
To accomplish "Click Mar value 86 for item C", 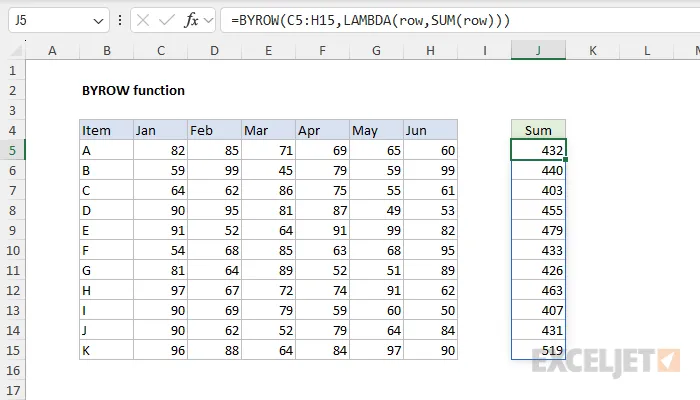I will 269,191.
